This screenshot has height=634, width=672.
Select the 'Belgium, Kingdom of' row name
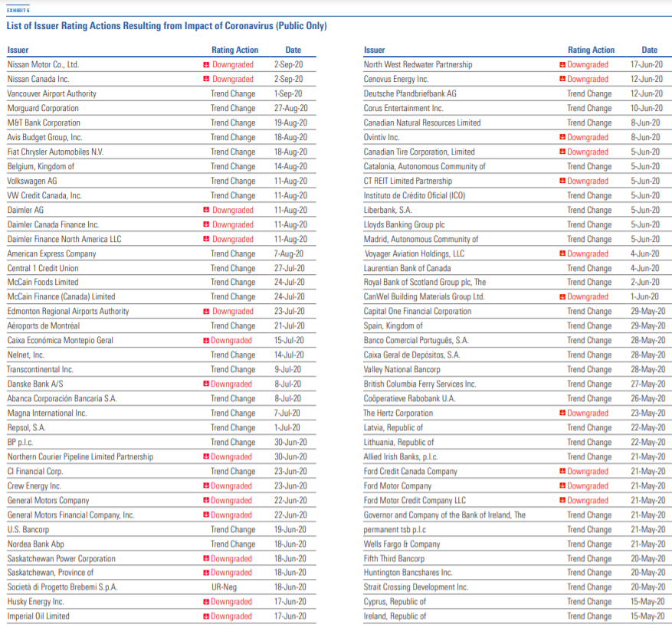(41, 167)
